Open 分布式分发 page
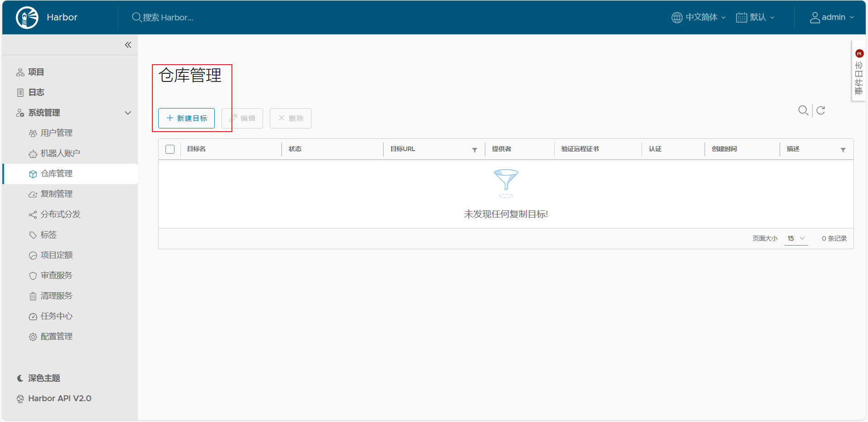868x422 pixels. tap(61, 214)
